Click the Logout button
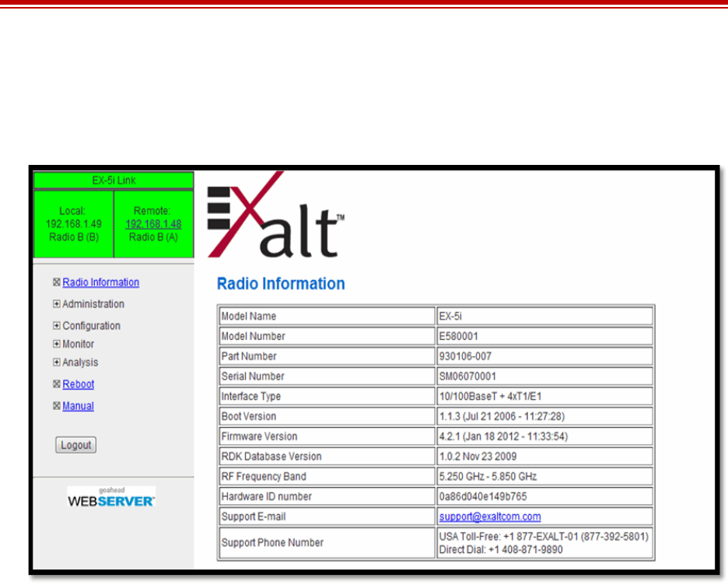This screenshot has width=728, height=585. (75, 445)
